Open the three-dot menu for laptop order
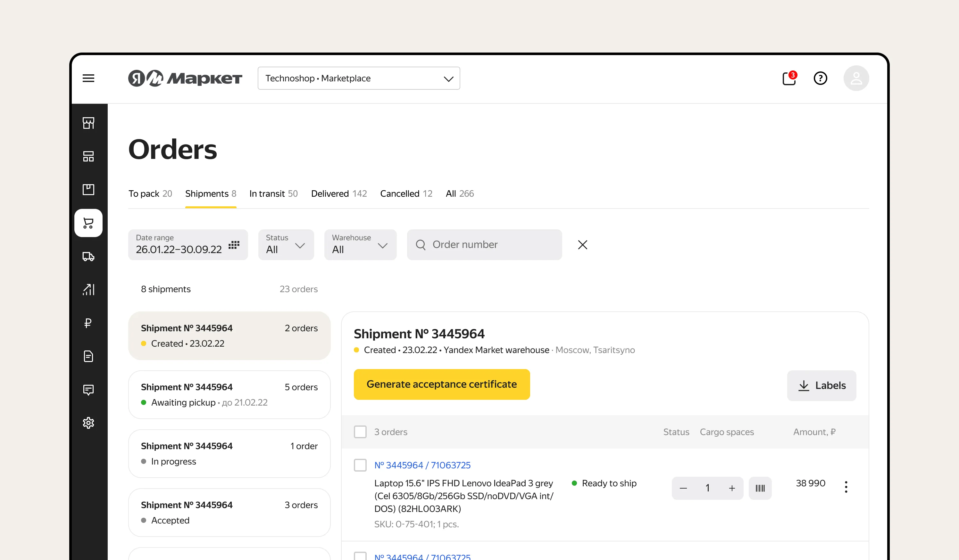This screenshot has height=560, width=959. pos(846,487)
